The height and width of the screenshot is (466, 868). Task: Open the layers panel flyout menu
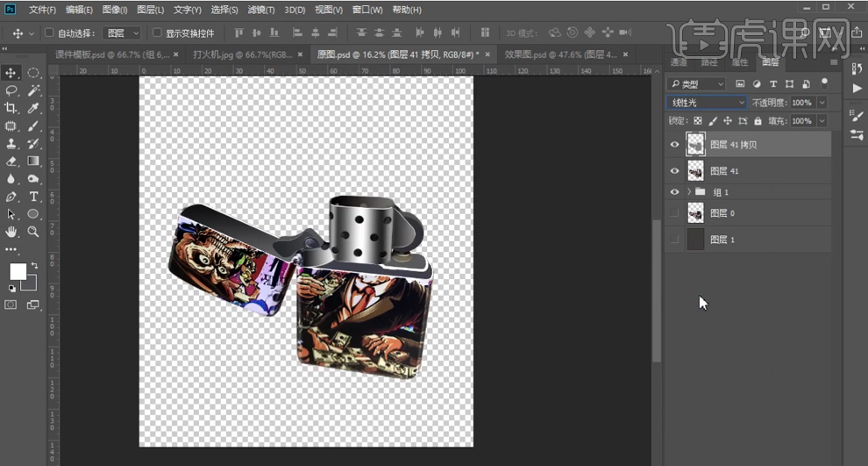tap(834, 62)
